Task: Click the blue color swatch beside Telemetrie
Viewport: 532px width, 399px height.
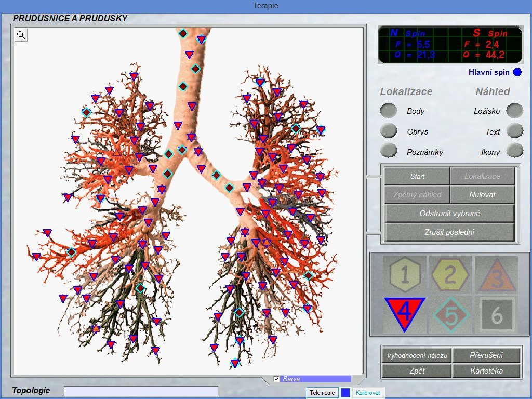Action: 345,393
